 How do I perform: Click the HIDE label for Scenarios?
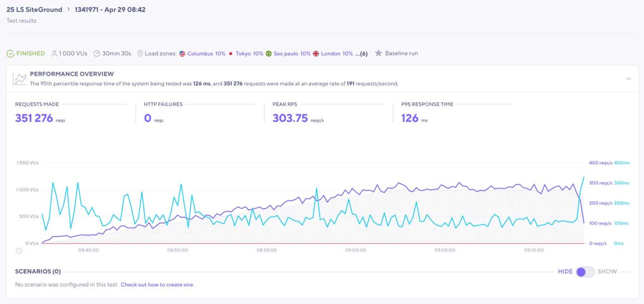click(x=565, y=272)
